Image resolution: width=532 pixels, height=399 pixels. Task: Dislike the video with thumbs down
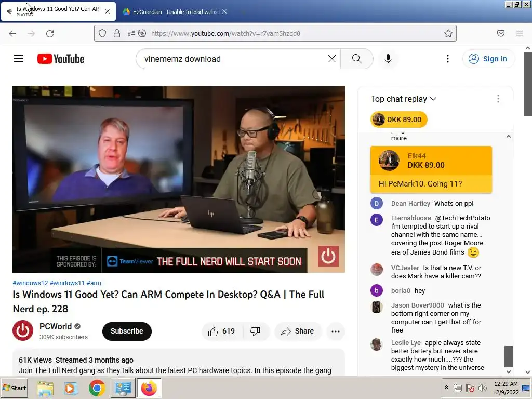pyautogui.click(x=255, y=331)
